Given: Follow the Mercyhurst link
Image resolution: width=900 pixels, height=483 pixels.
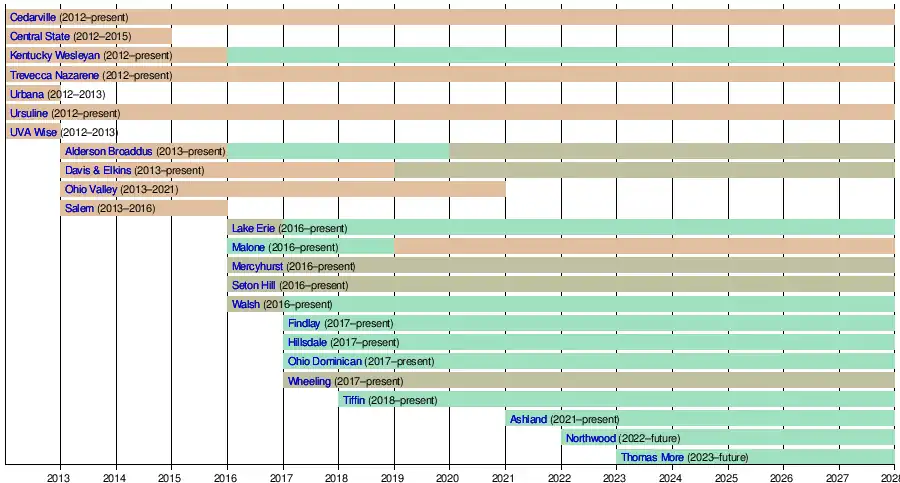Looking at the screenshot, I should tap(257, 266).
